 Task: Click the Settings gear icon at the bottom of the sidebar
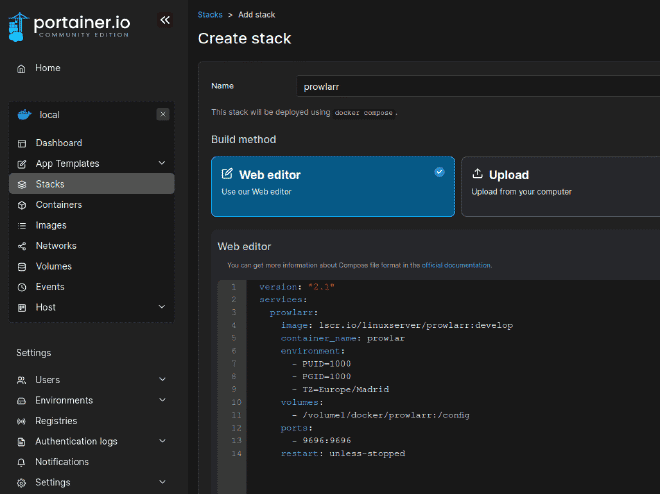[21, 483]
